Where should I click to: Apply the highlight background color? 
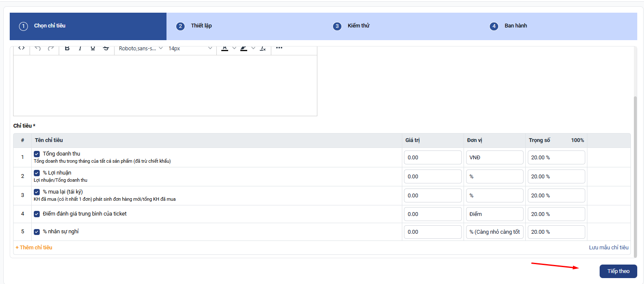click(x=243, y=48)
